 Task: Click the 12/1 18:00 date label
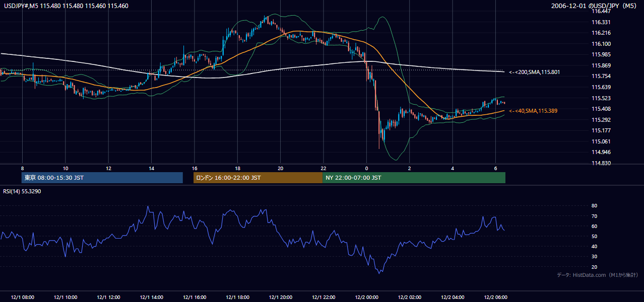click(x=238, y=297)
